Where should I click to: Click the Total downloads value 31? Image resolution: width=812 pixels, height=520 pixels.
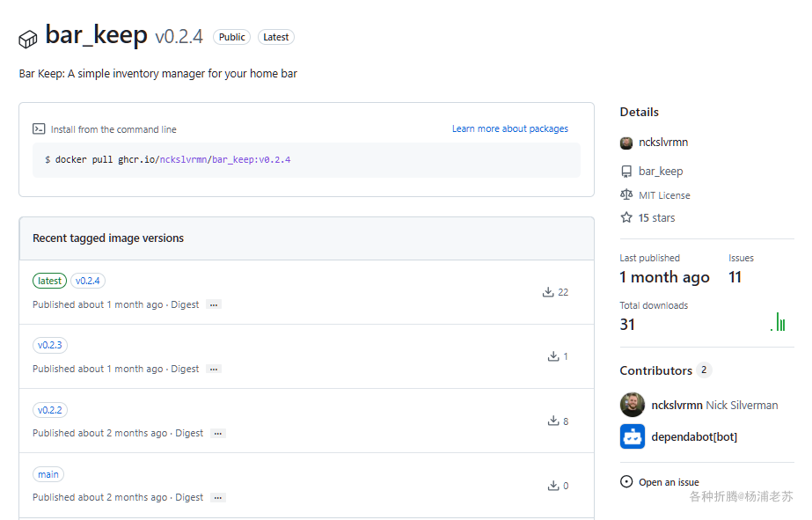click(x=627, y=324)
